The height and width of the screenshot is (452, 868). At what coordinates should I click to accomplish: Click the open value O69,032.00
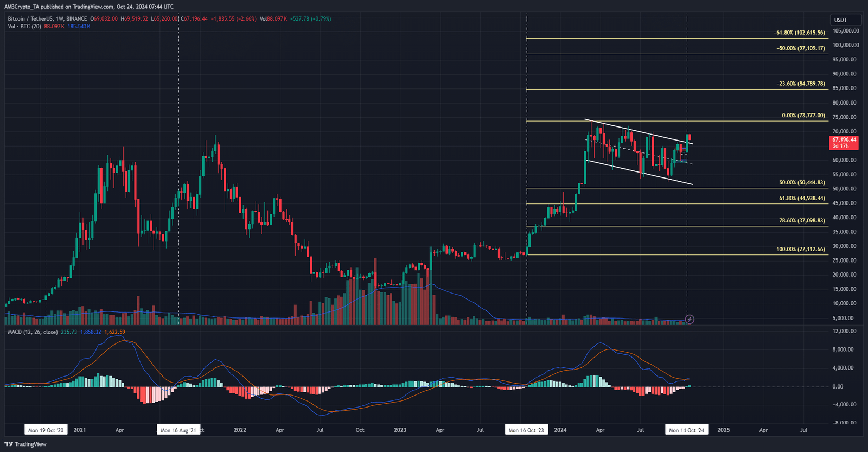(x=104, y=19)
